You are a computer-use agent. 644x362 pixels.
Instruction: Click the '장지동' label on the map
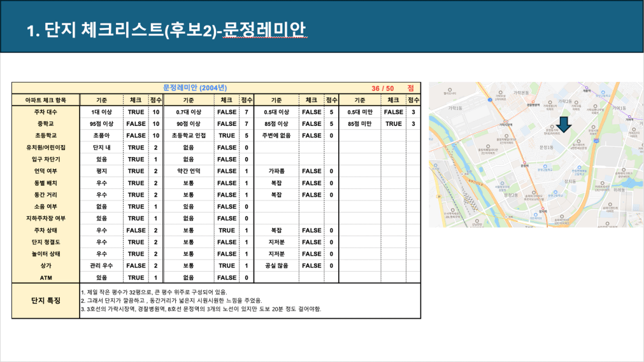point(570,181)
